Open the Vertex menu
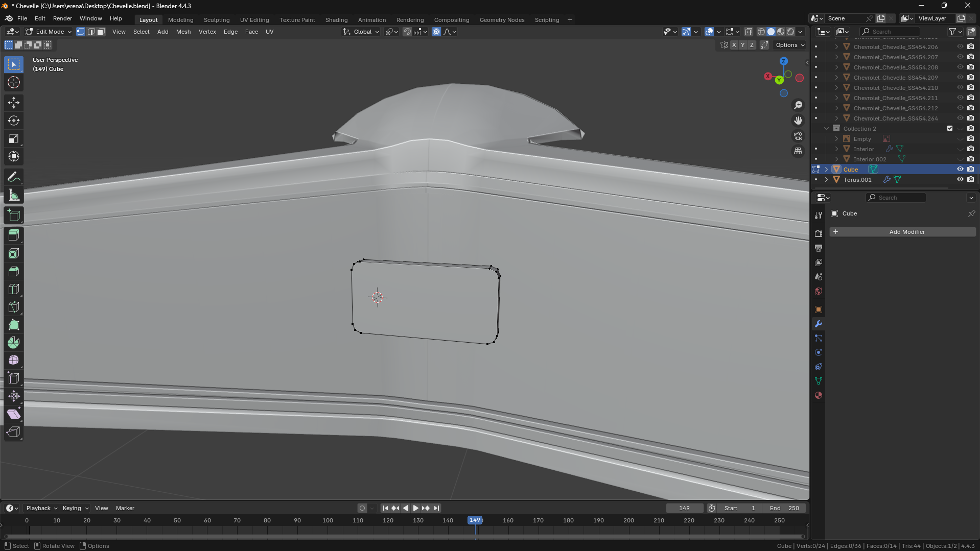980x551 pixels. click(x=207, y=32)
